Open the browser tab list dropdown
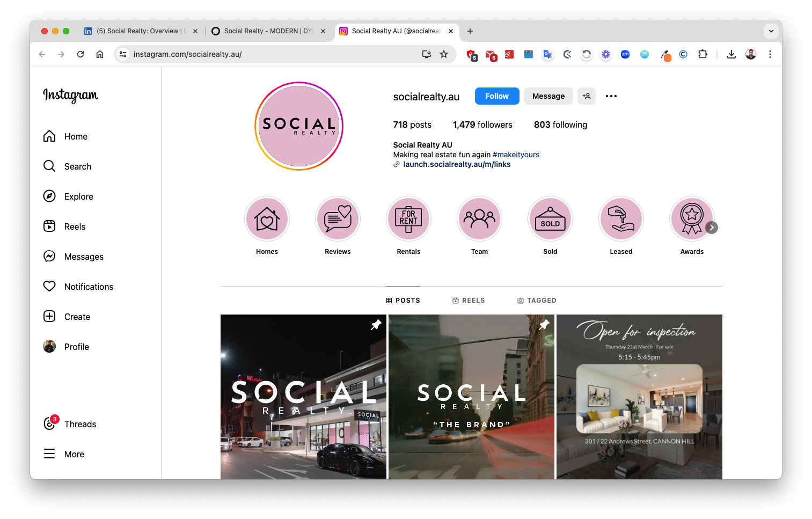This screenshot has height=519, width=812. [x=771, y=31]
